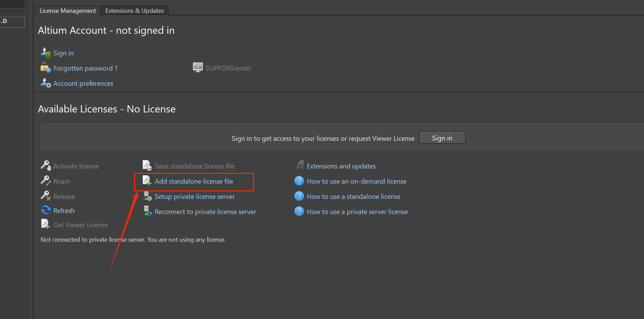This screenshot has height=319, width=644.
Task: Click the Get Viewer License document icon
Action: (46, 224)
